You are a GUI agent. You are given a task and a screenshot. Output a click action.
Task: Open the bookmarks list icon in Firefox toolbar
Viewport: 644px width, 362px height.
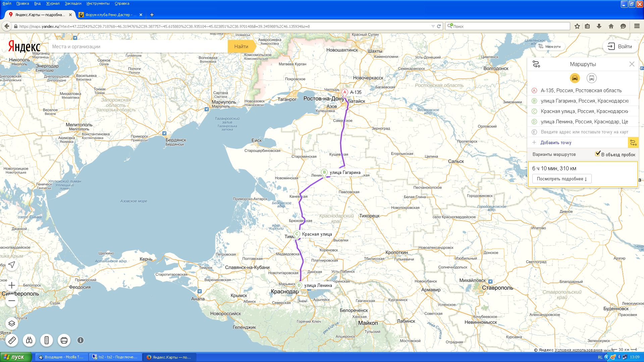point(587,26)
